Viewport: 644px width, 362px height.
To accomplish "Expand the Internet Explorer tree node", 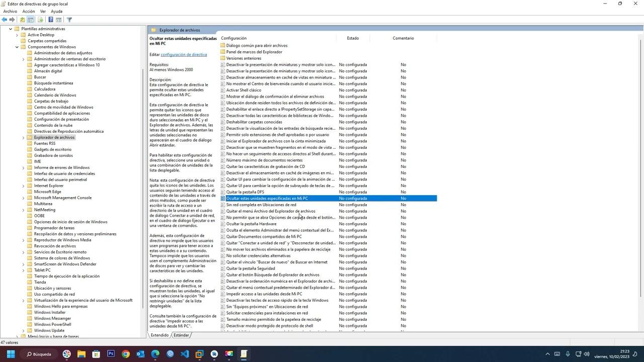I will pos(23,186).
